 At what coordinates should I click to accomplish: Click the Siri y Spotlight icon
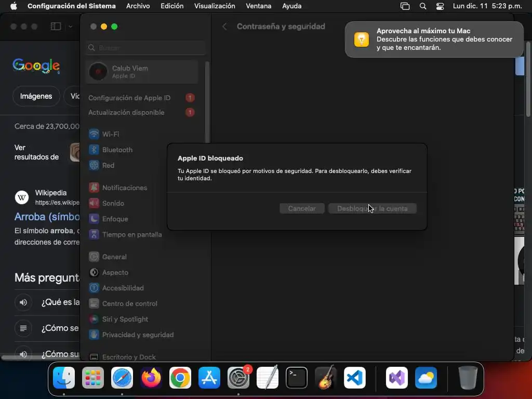tap(94, 320)
